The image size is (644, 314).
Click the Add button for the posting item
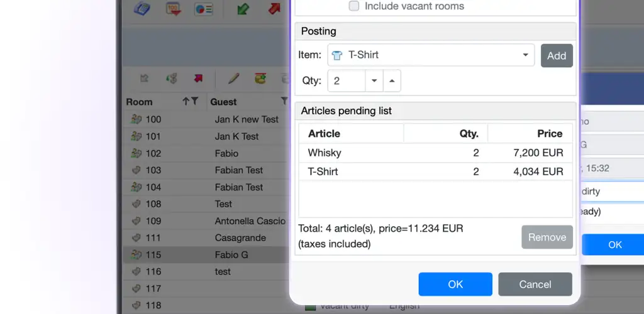coord(557,55)
